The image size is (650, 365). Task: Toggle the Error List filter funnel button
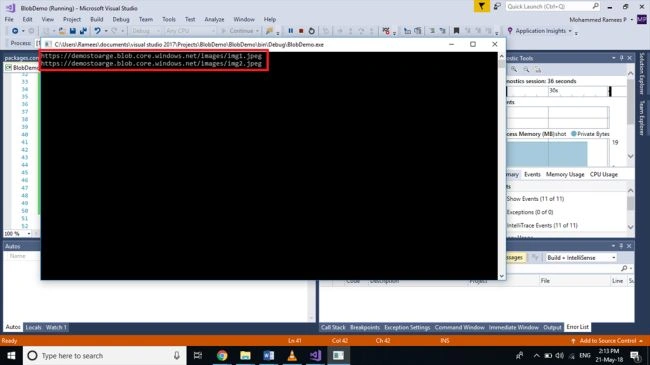[535, 258]
